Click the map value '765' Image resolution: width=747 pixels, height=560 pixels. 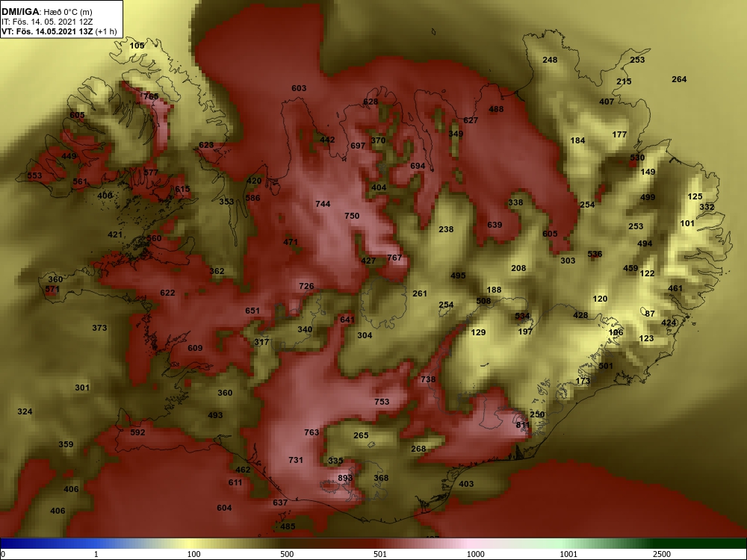tap(151, 96)
